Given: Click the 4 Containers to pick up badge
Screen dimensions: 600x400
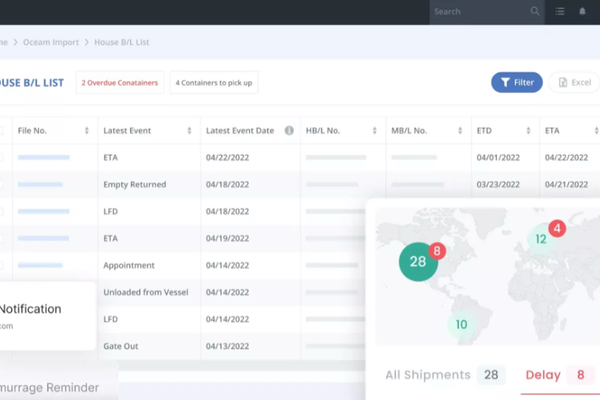Looking at the screenshot, I should point(214,83).
